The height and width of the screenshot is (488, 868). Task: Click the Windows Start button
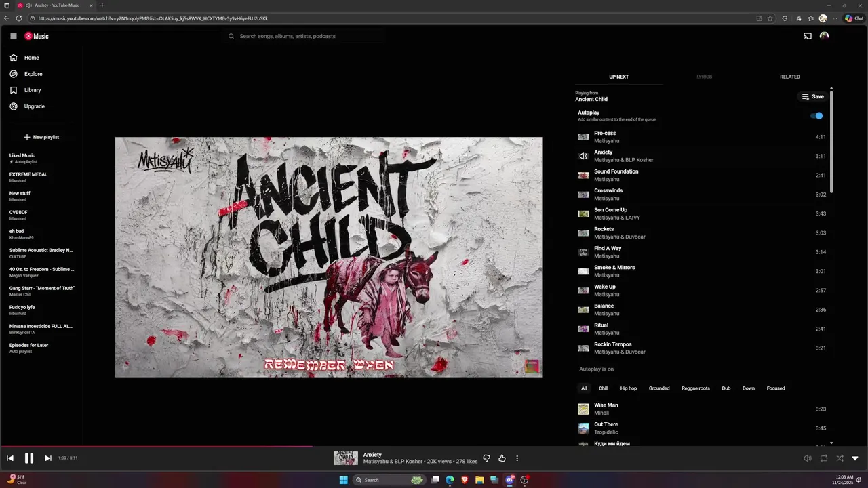pos(343,480)
